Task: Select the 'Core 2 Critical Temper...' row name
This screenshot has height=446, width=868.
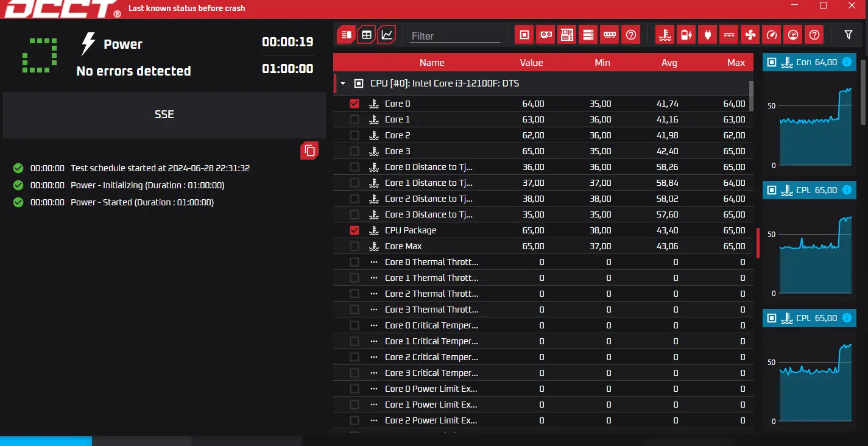Action: (432, 357)
